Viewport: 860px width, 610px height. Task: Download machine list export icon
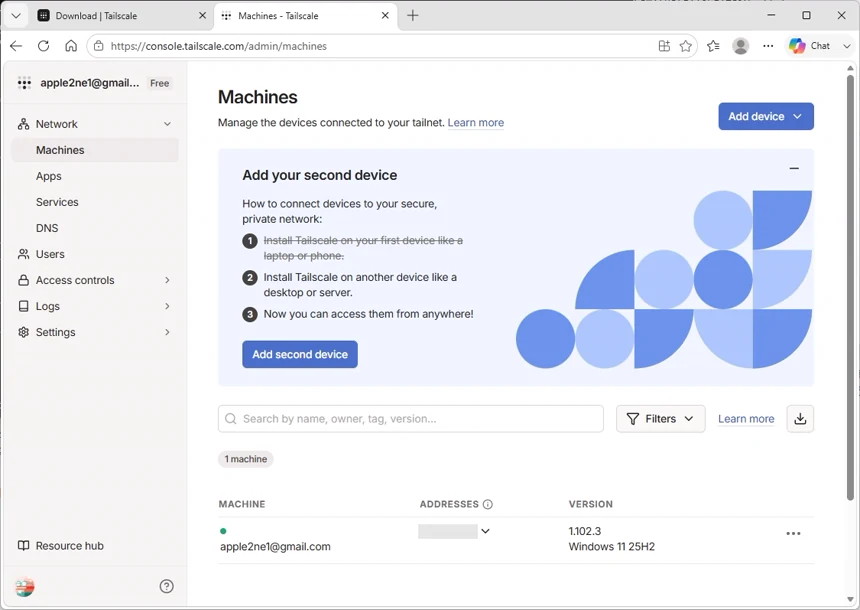pyautogui.click(x=800, y=419)
